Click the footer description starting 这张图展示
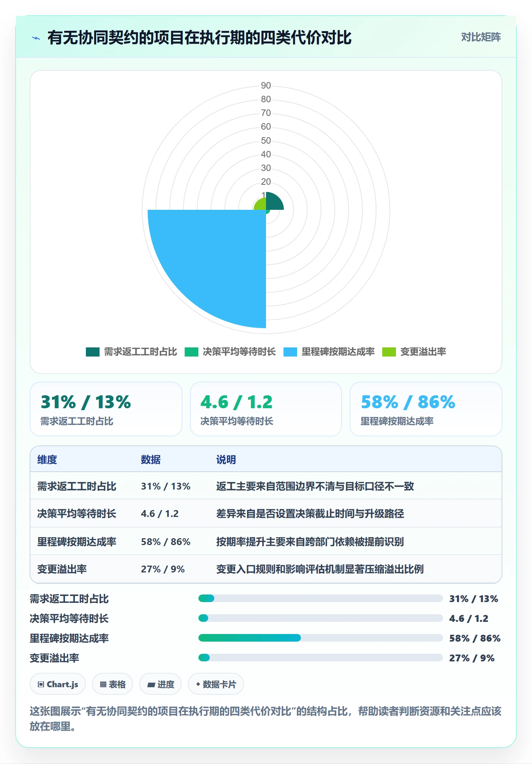532x764 pixels. tap(266, 718)
